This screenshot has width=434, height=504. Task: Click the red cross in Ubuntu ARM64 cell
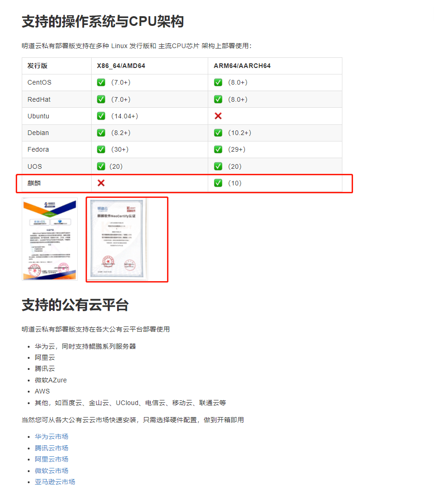(x=218, y=116)
